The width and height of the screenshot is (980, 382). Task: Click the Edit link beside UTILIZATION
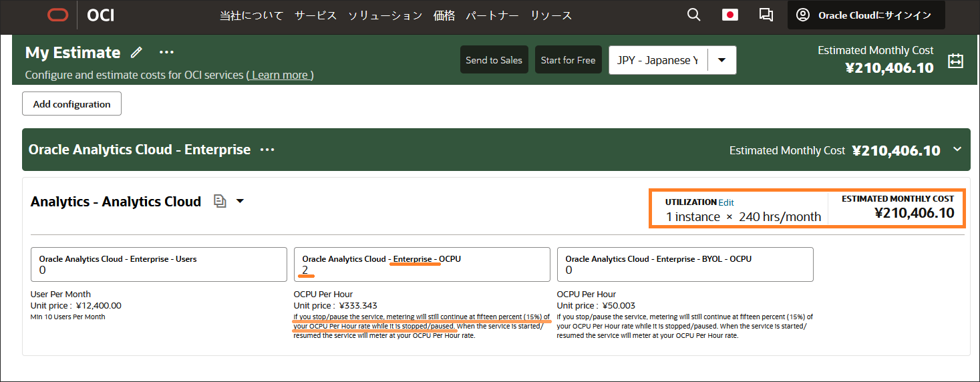click(x=725, y=202)
